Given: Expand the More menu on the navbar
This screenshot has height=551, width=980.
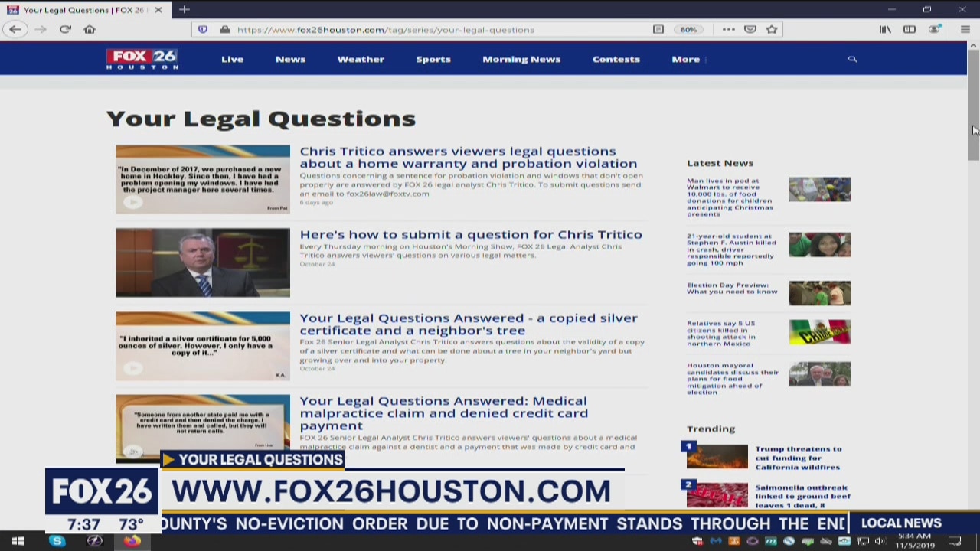Looking at the screenshot, I should click(684, 59).
